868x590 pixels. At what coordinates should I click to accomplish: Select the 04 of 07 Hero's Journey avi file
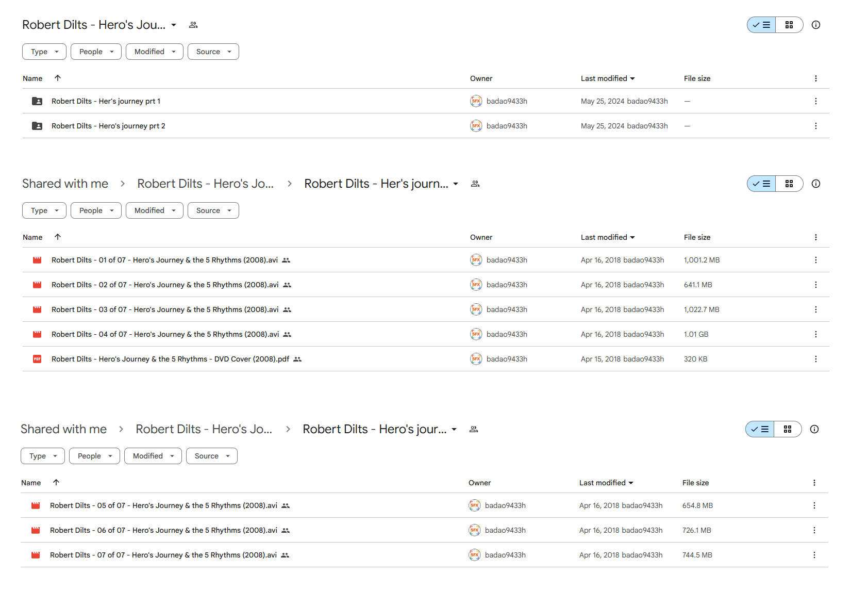click(426, 334)
